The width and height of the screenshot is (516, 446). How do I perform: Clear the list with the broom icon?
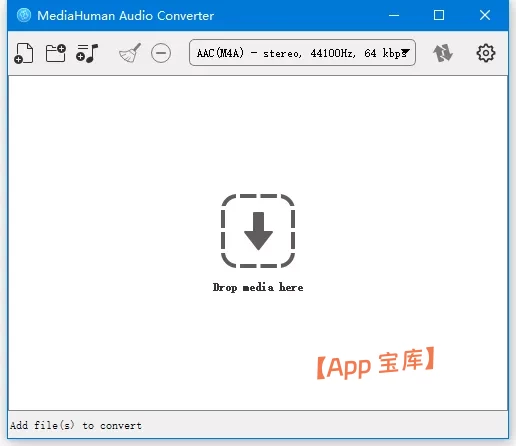coord(130,53)
